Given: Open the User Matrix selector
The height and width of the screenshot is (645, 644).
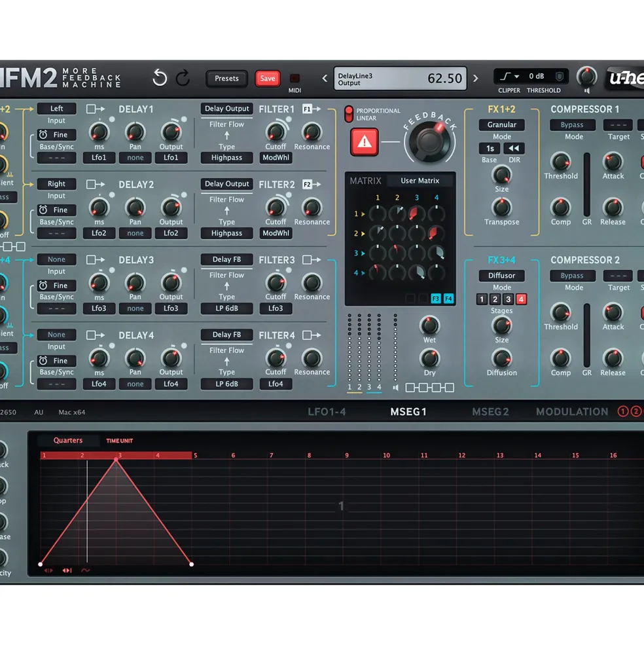Looking at the screenshot, I should point(420,181).
